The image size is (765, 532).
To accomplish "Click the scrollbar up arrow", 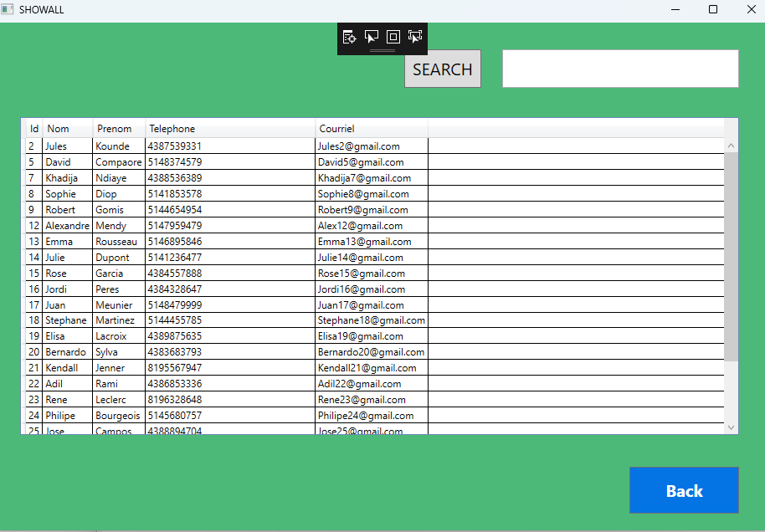I will tap(730, 144).
